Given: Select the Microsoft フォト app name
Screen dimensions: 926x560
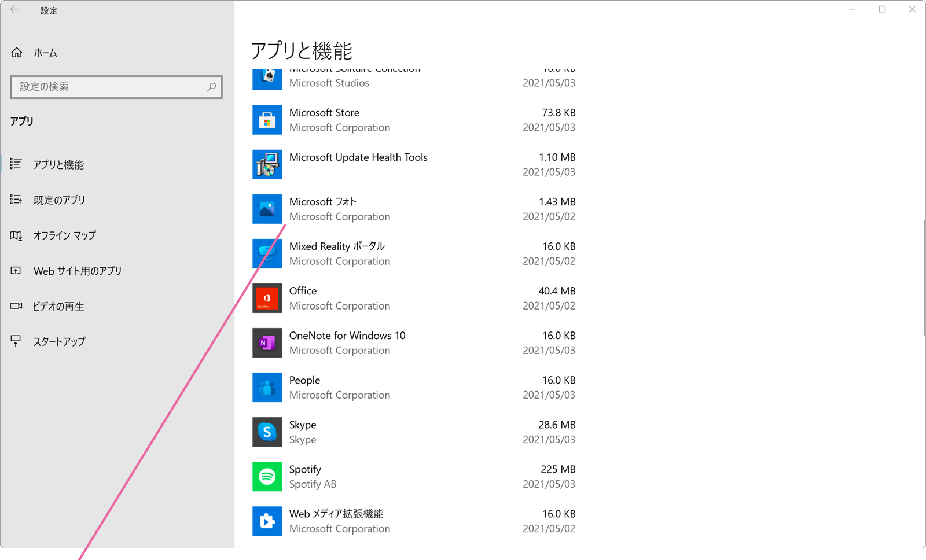Looking at the screenshot, I should (323, 202).
